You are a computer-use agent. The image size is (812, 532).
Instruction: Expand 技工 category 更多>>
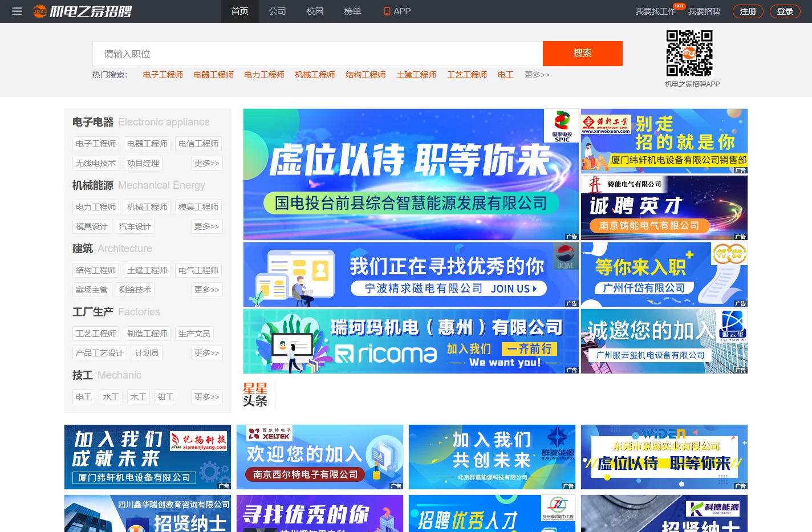pyautogui.click(x=207, y=397)
